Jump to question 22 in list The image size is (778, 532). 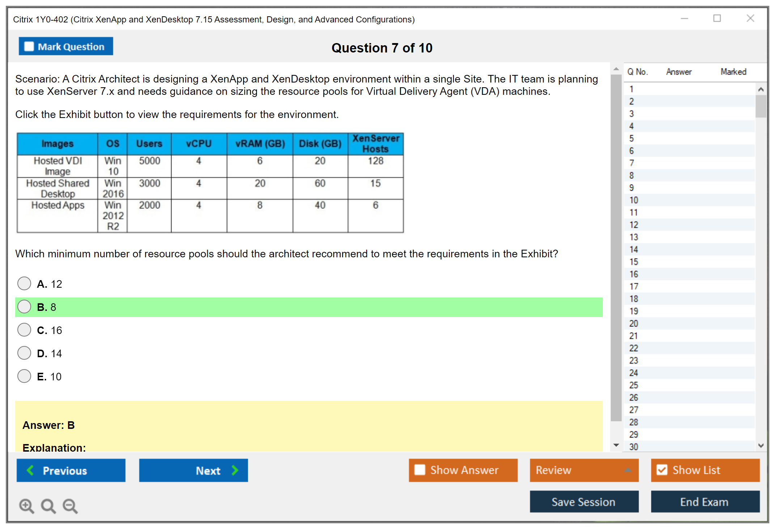634,348
